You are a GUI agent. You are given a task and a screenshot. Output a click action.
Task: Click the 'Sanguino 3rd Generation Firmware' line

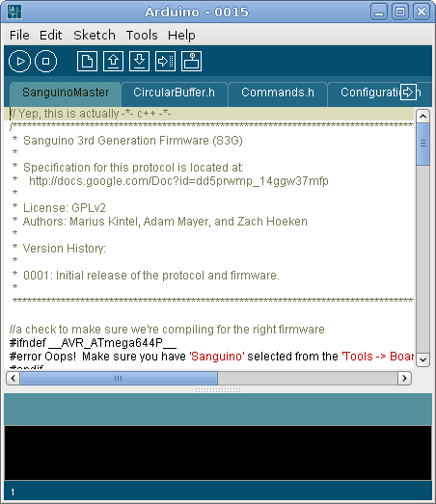click(127, 141)
